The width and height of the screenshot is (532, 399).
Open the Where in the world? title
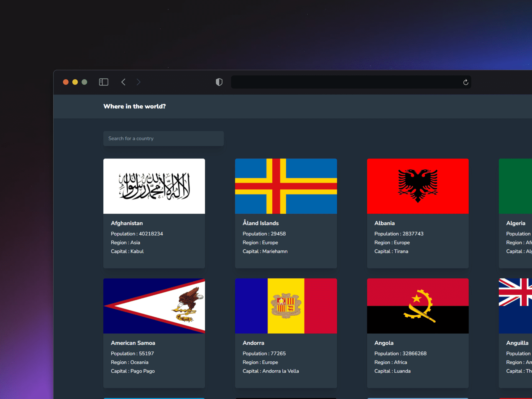[134, 106]
